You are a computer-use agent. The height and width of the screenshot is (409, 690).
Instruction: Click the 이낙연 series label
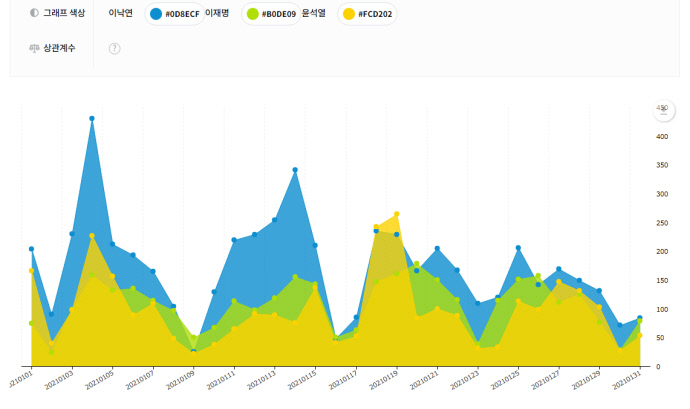coord(121,14)
